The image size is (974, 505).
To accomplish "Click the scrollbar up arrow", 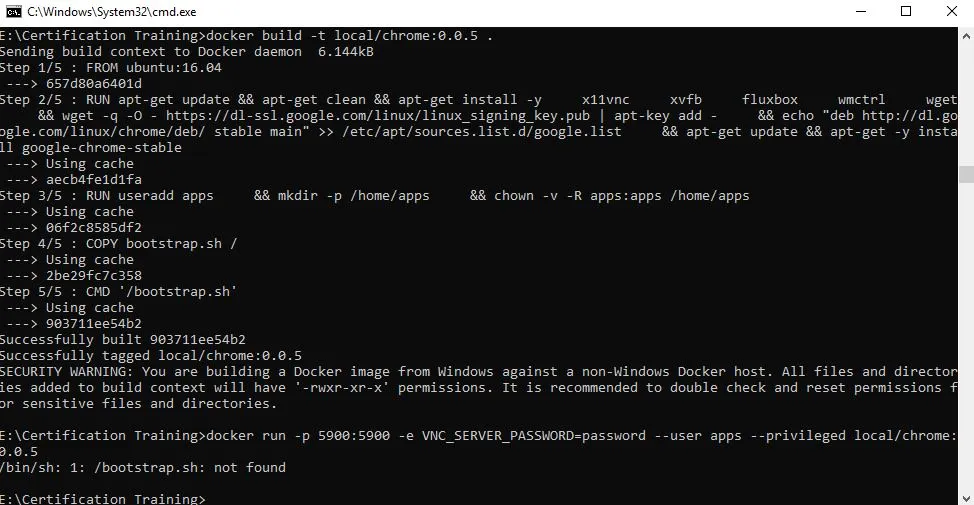I will (966, 35).
